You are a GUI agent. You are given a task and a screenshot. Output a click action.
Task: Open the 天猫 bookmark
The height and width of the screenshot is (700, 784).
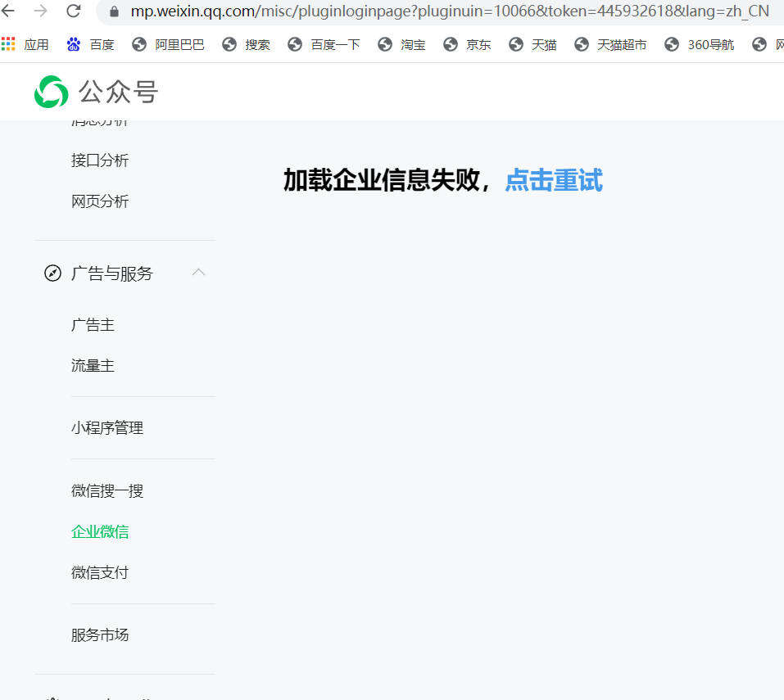click(532, 44)
